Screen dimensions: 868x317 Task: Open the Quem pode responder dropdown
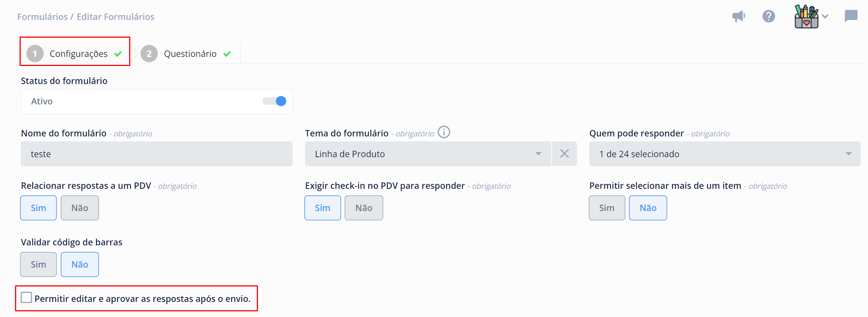point(725,154)
